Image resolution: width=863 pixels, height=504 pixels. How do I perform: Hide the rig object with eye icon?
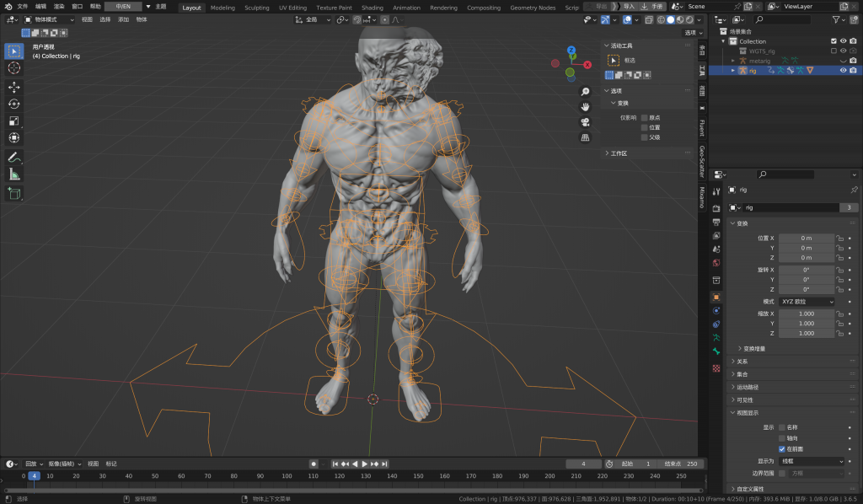[x=842, y=71]
